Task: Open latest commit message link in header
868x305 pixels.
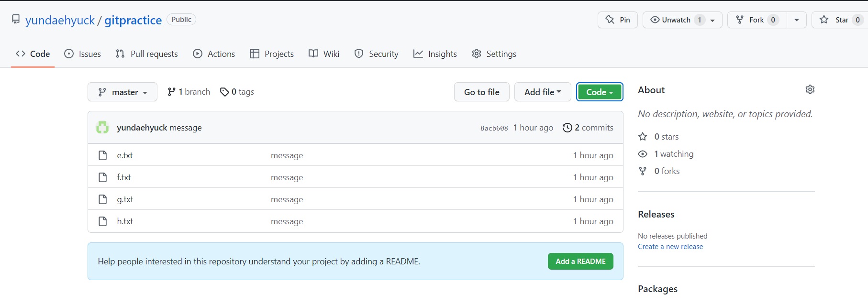Action: [186, 128]
